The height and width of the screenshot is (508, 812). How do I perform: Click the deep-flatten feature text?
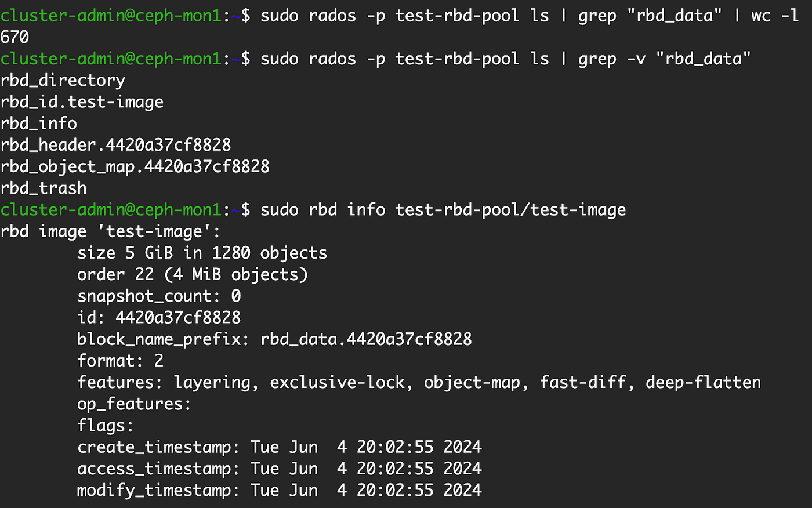coord(703,382)
